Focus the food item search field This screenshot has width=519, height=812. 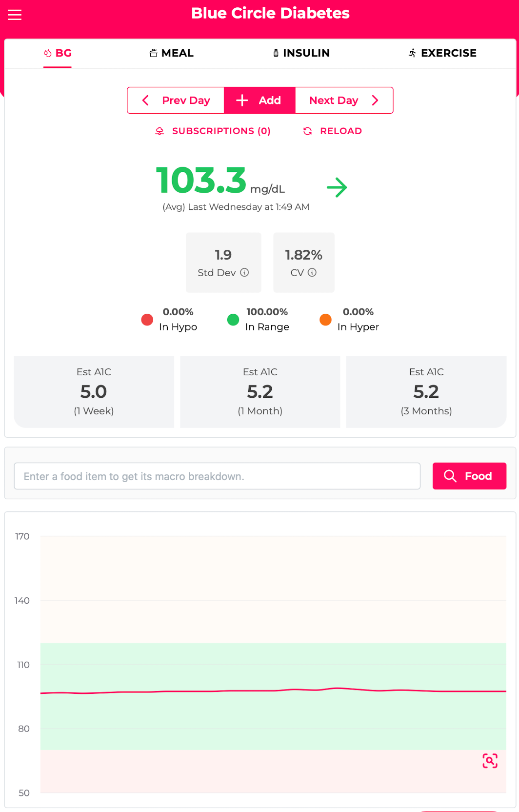[x=217, y=476]
